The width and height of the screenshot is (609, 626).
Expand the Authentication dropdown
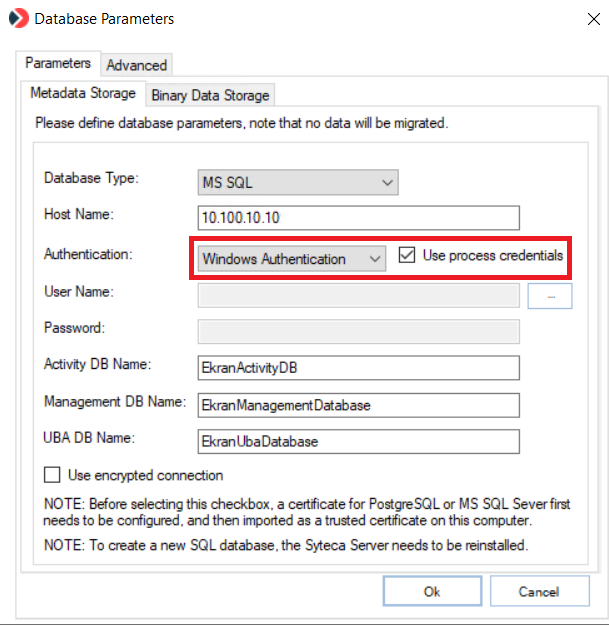coord(291,258)
